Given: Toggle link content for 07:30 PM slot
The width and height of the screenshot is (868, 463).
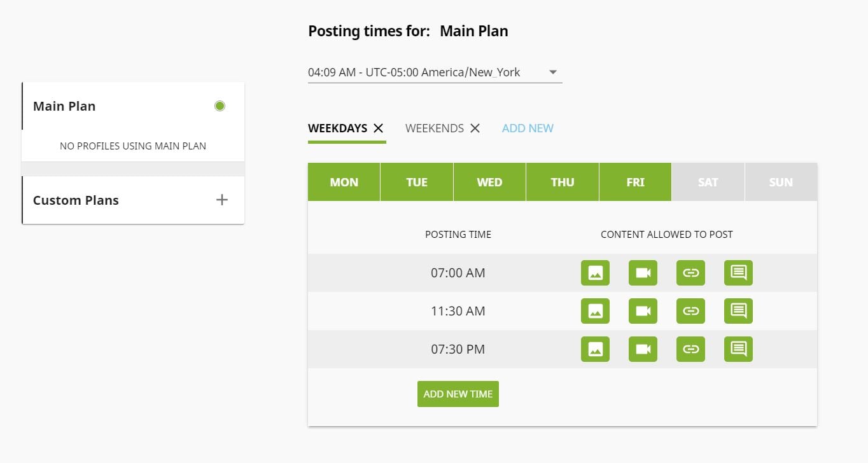Looking at the screenshot, I should [690, 349].
